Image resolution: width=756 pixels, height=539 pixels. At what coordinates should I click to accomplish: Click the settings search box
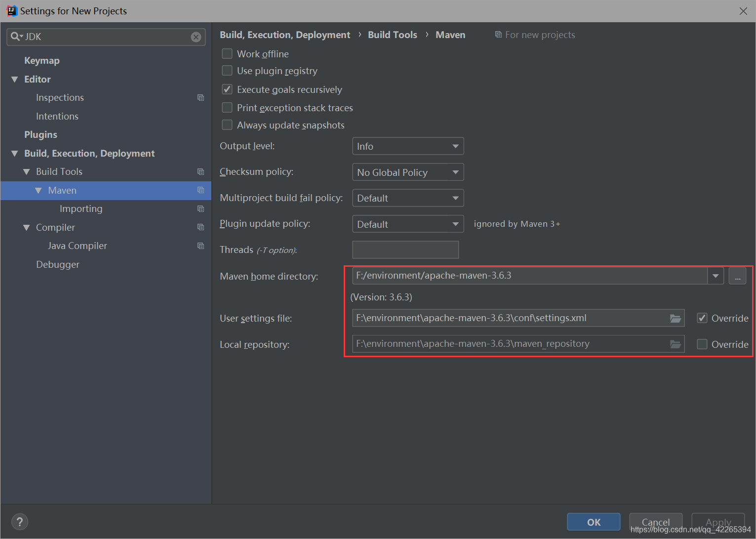pos(106,37)
